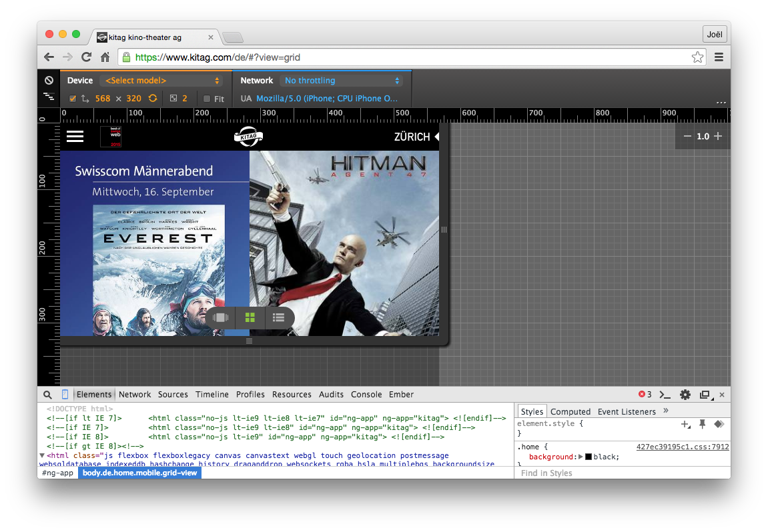Select the #ng-app breadcrumb
768x532 pixels.
pyautogui.click(x=57, y=473)
